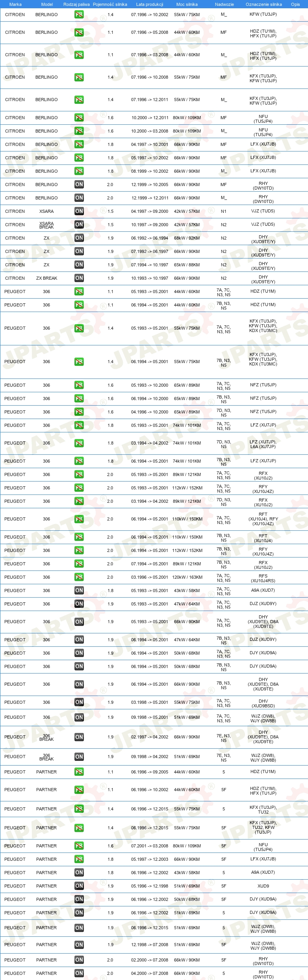
Task: Select the Lata produkcji column header
Action: pos(150,4)
